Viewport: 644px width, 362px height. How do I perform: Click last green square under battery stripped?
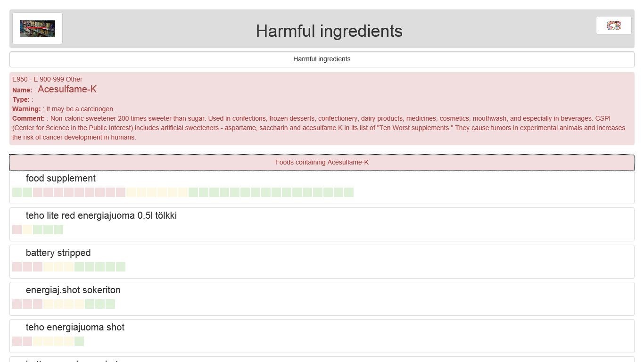tap(121, 267)
